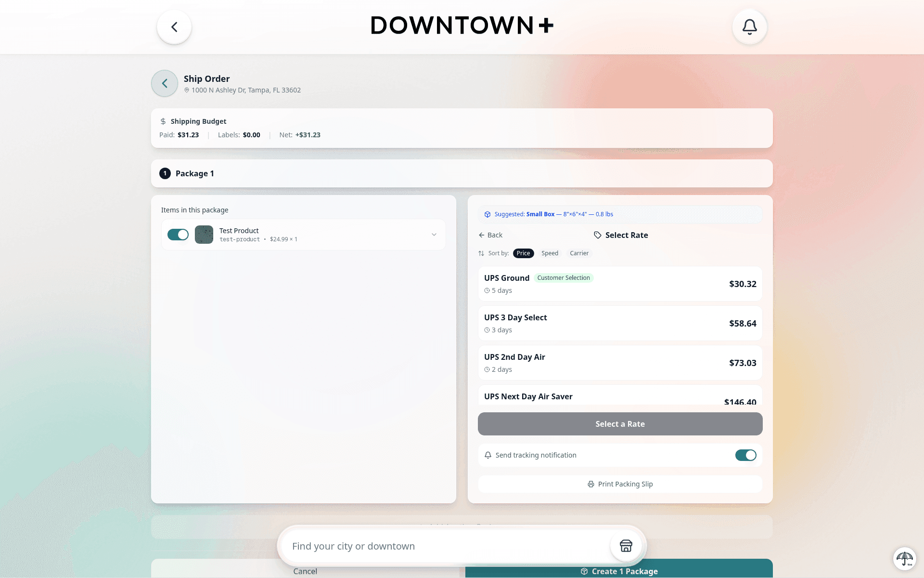The image size is (924, 578).
Task: Click the $73.03 price
Action: click(743, 363)
